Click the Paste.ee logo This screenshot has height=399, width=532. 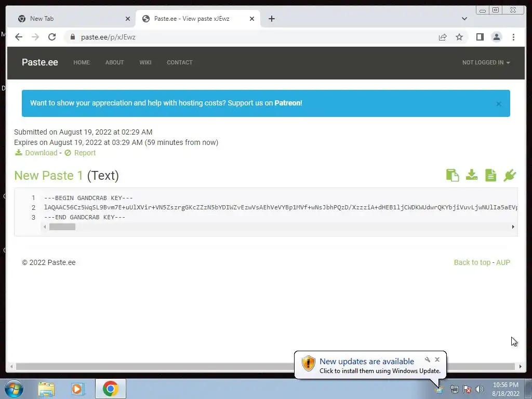(x=39, y=62)
